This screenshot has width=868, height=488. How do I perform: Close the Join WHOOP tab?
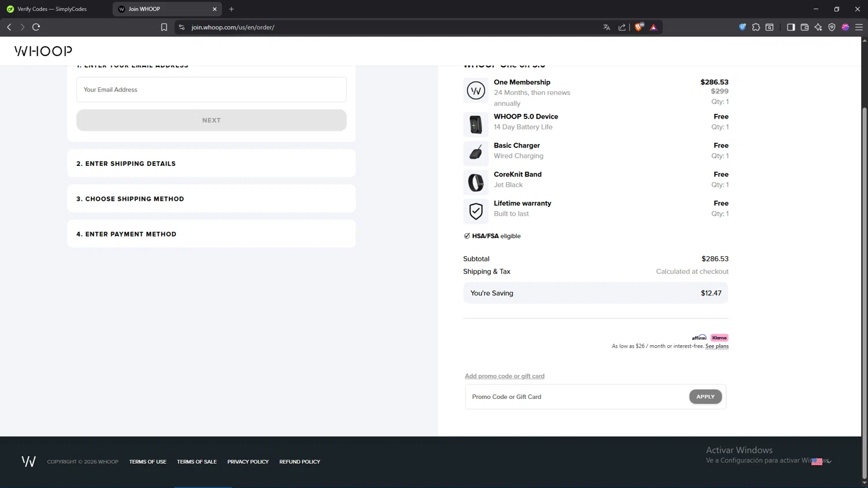pos(215,9)
